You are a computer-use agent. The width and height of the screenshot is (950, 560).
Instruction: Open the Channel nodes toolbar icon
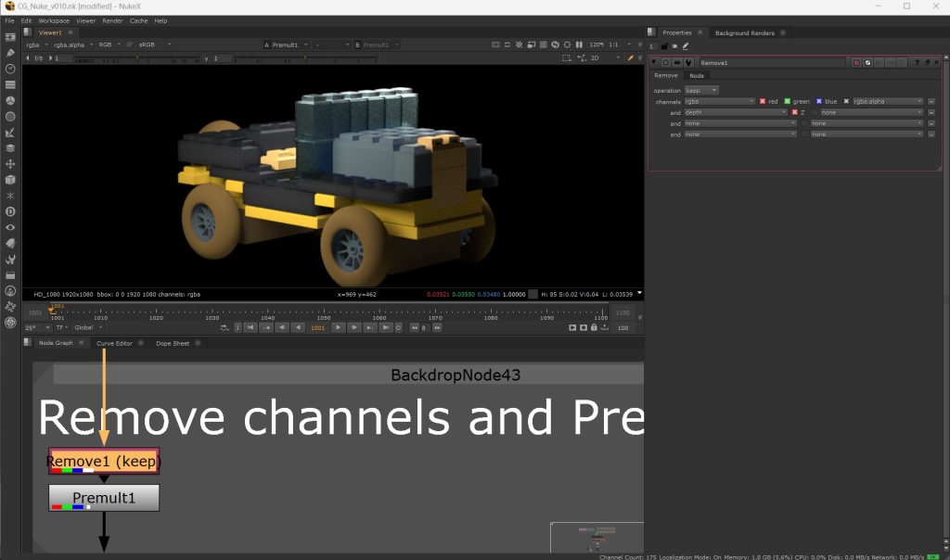click(x=10, y=84)
